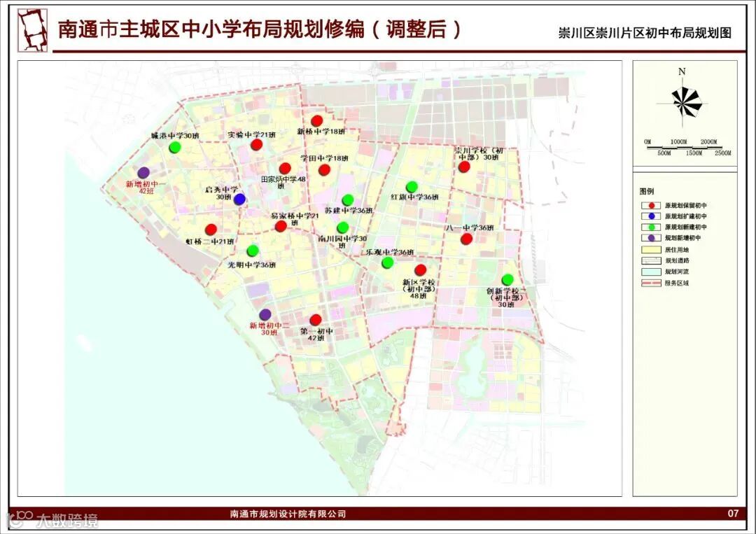Click the legend text 服务区域
756x534 pixels.
click(x=677, y=283)
